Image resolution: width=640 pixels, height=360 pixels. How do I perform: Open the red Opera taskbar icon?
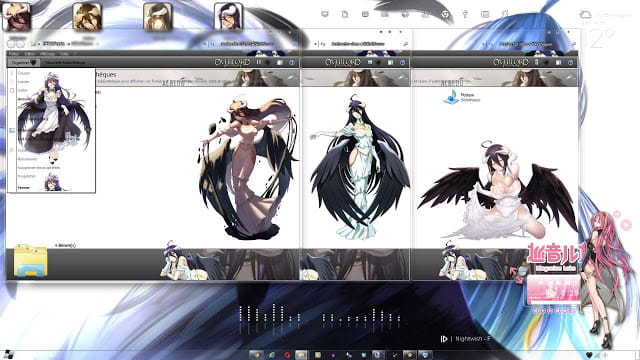click(x=287, y=355)
